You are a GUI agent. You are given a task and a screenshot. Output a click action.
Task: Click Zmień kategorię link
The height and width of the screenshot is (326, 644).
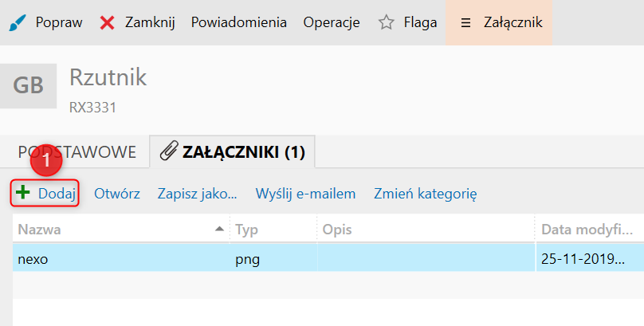(425, 193)
